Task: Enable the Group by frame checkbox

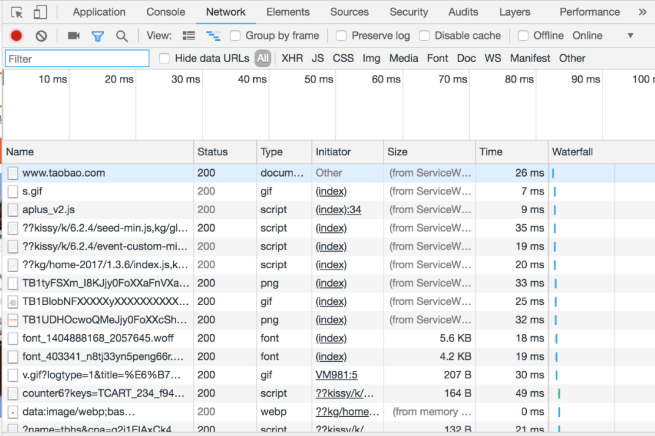Action: (x=235, y=35)
